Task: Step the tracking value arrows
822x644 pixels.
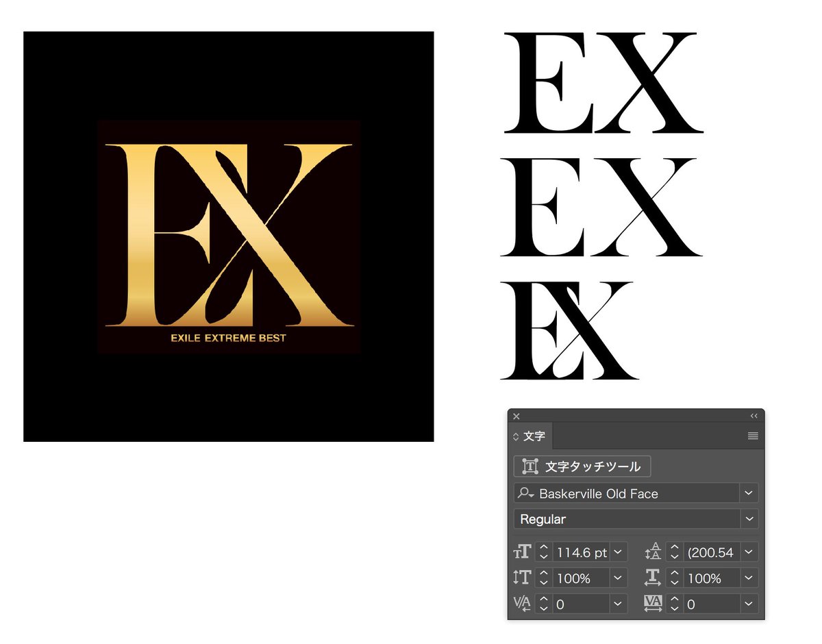Action: pos(675,604)
